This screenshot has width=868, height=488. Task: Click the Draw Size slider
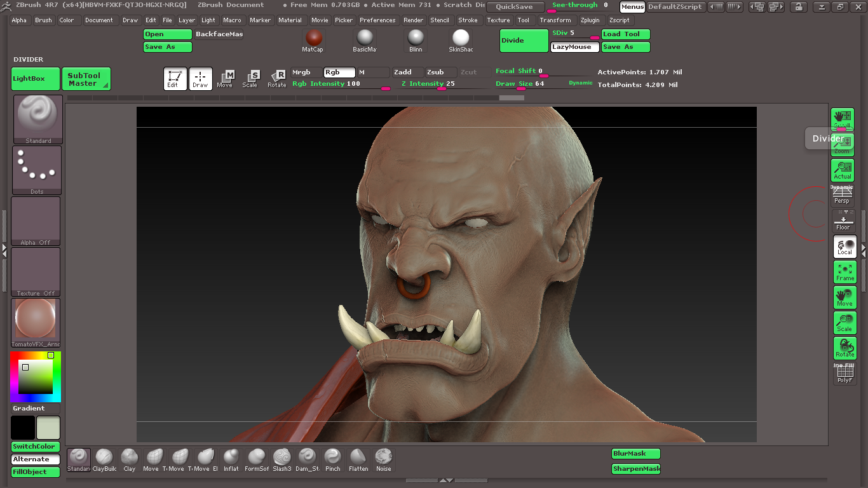pos(544,84)
